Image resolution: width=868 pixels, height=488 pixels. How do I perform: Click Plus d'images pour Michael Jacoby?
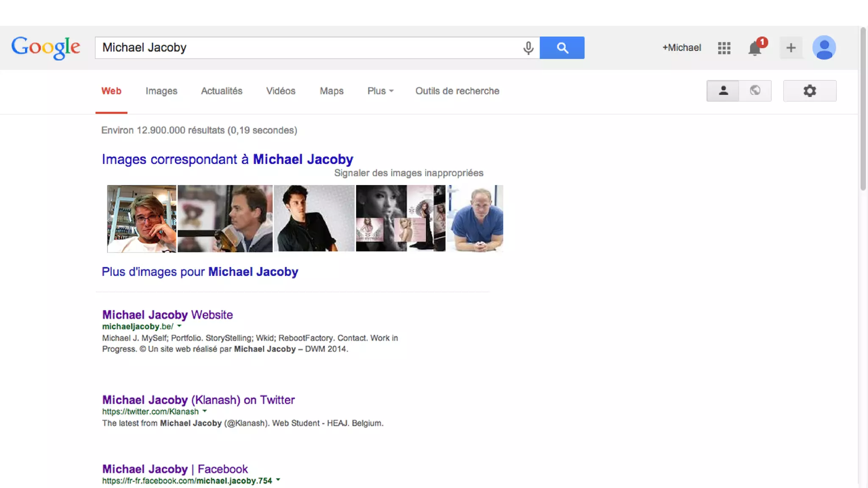(x=200, y=272)
